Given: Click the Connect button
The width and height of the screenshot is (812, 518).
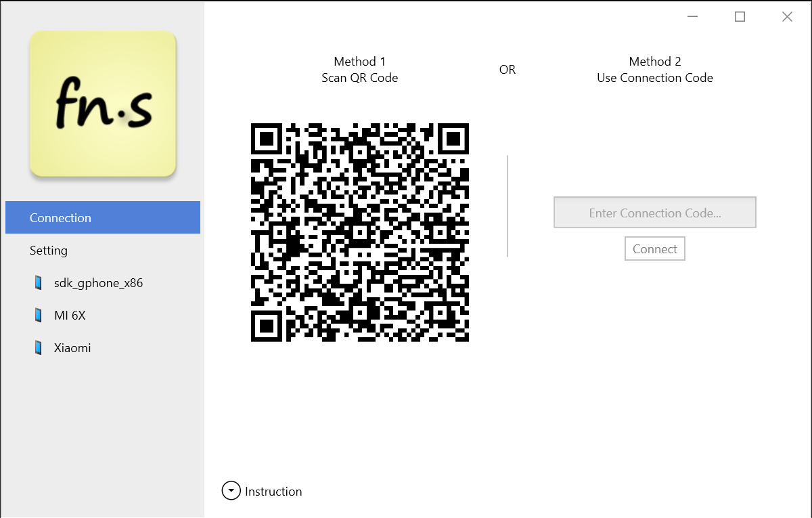Looking at the screenshot, I should (x=655, y=249).
